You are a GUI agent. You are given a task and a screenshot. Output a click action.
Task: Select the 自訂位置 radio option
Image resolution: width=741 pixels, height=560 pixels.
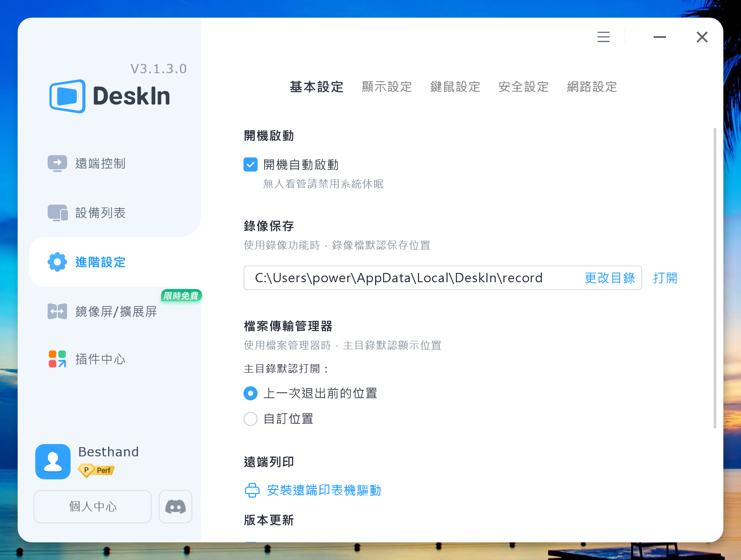pos(250,419)
